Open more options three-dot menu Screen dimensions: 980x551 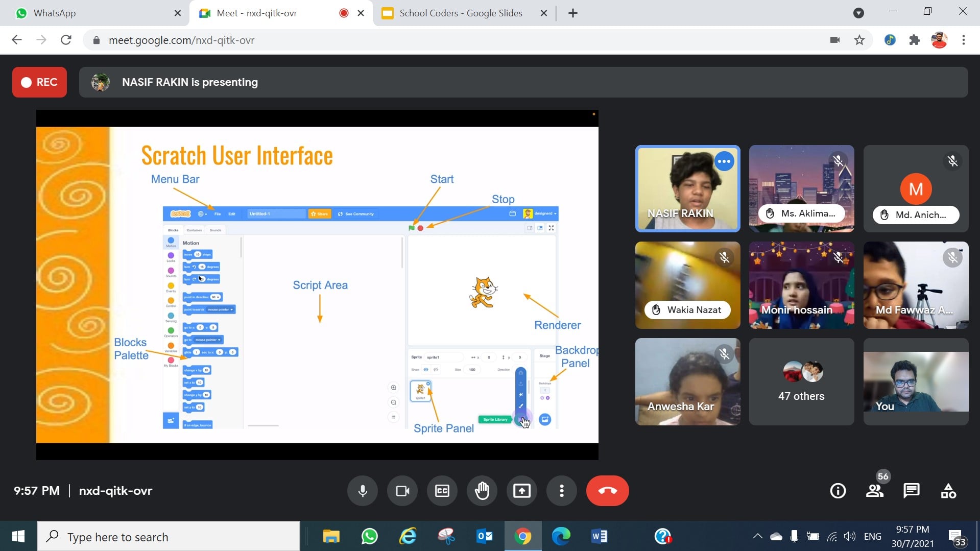561,491
